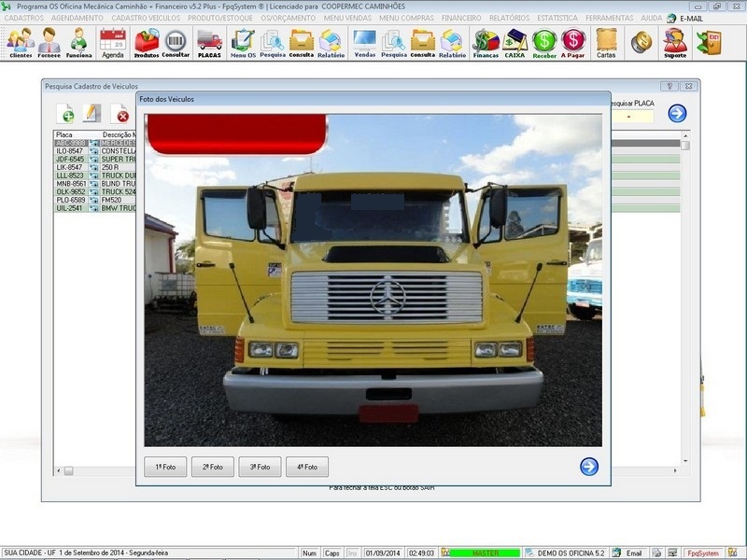The width and height of the screenshot is (747, 560).
Task: Show the 1ª Foto
Action: point(165,467)
